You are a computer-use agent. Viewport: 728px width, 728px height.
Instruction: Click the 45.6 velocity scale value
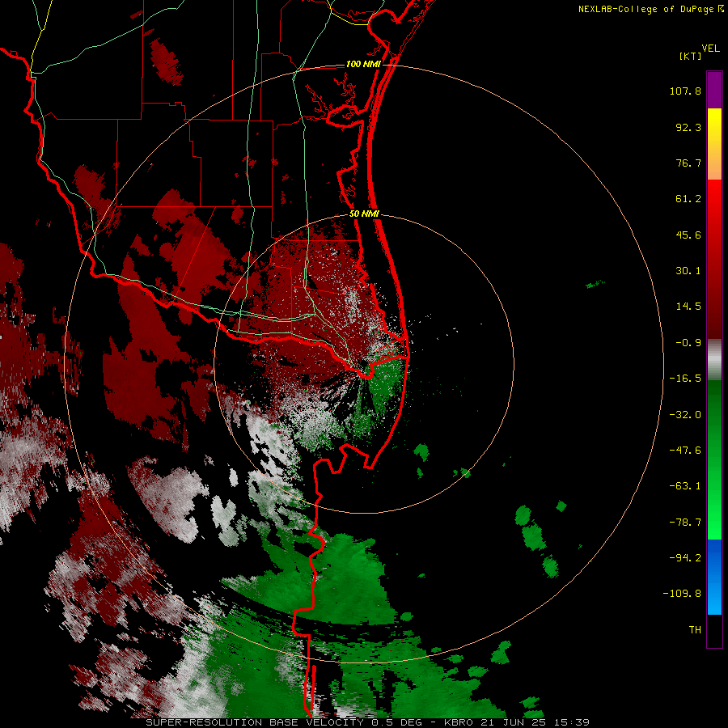click(688, 235)
